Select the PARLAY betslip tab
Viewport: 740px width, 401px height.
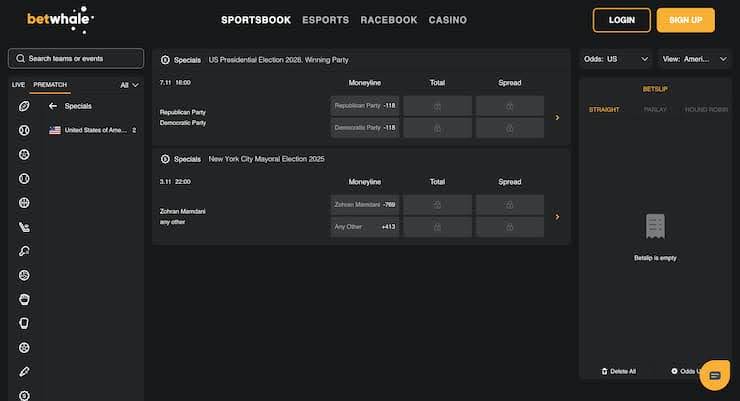click(655, 109)
